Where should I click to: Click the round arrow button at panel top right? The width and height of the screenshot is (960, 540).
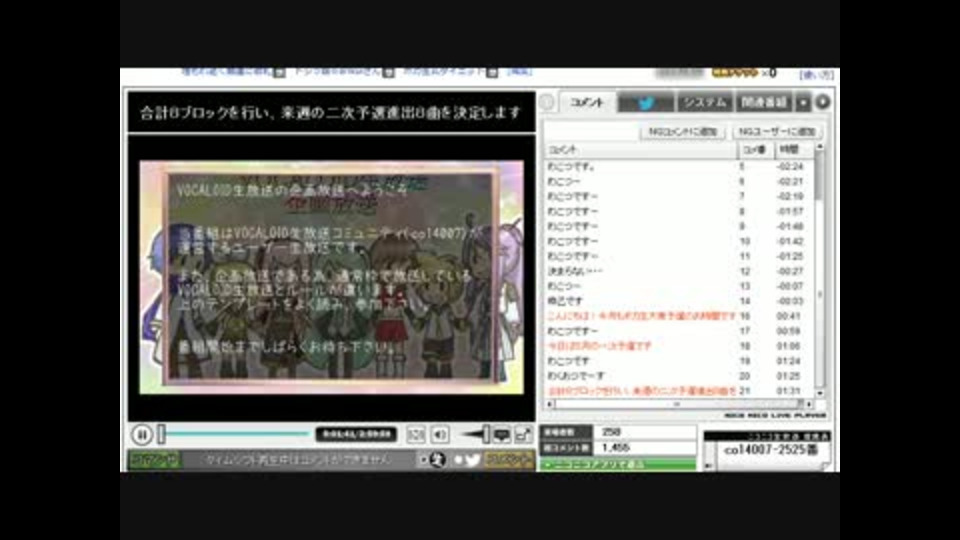click(x=823, y=102)
